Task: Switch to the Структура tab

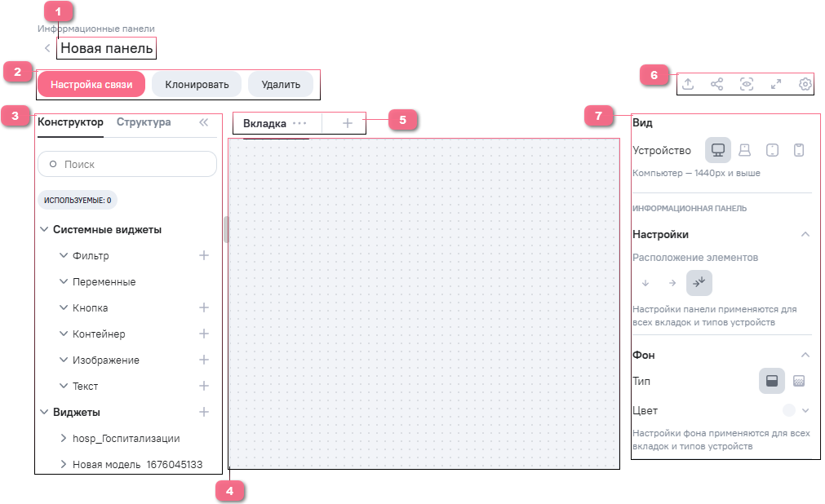Action: click(x=144, y=122)
